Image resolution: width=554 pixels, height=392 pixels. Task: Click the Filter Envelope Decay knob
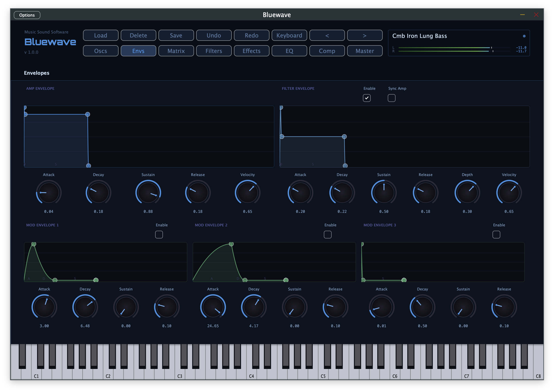point(342,193)
